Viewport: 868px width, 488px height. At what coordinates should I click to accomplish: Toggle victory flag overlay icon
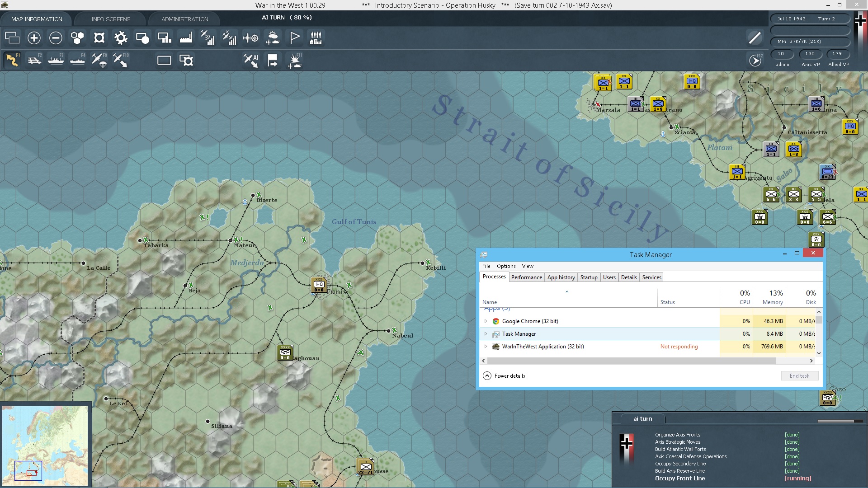coord(294,38)
